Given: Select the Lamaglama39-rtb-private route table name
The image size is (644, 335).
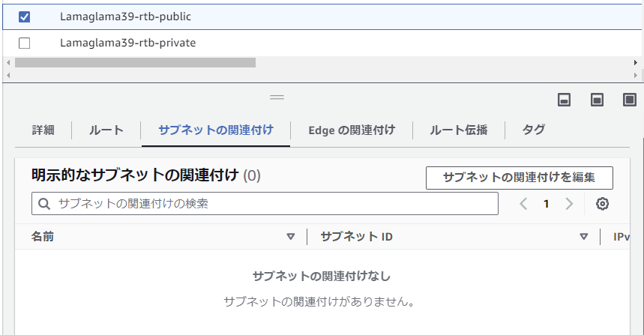Looking at the screenshot, I should [x=127, y=43].
